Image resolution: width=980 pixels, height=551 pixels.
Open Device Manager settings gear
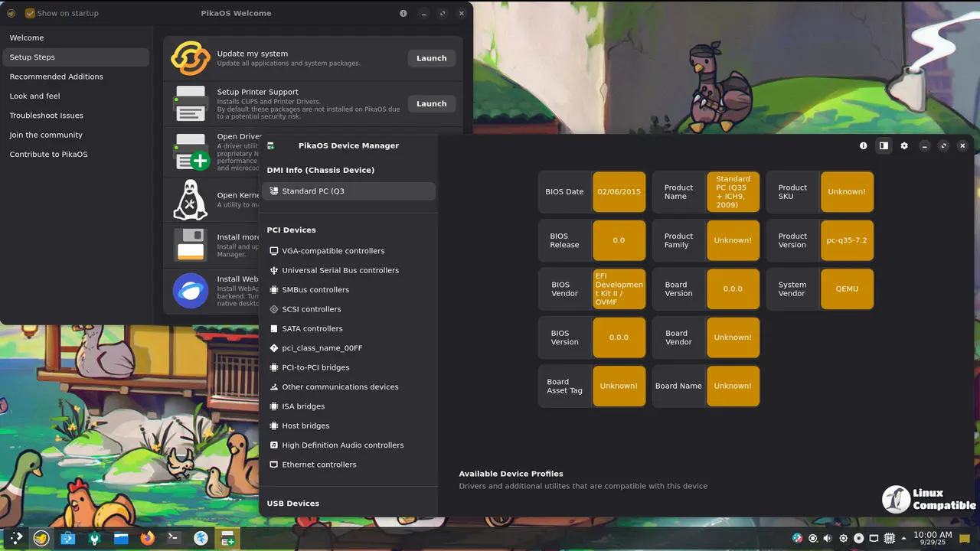904,145
